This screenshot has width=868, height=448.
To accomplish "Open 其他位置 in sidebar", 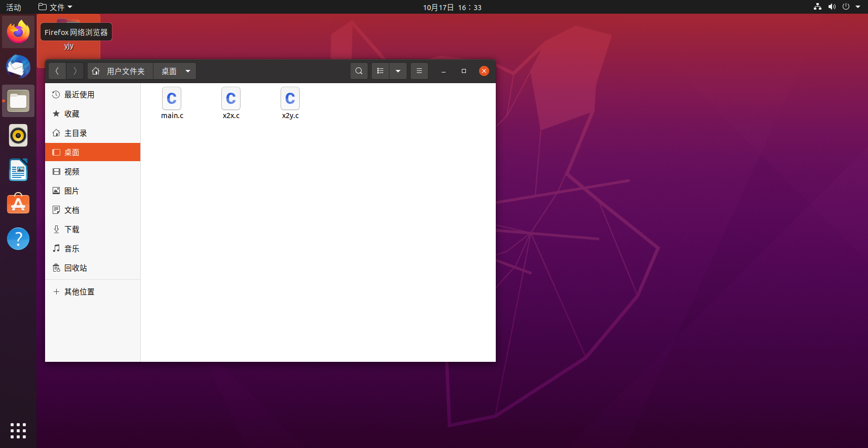I will pyautogui.click(x=93, y=291).
